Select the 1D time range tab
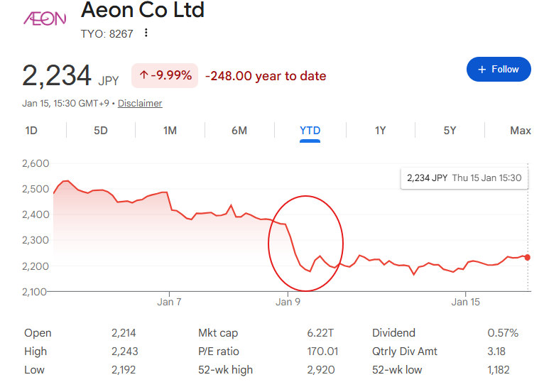 tap(31, 131)
